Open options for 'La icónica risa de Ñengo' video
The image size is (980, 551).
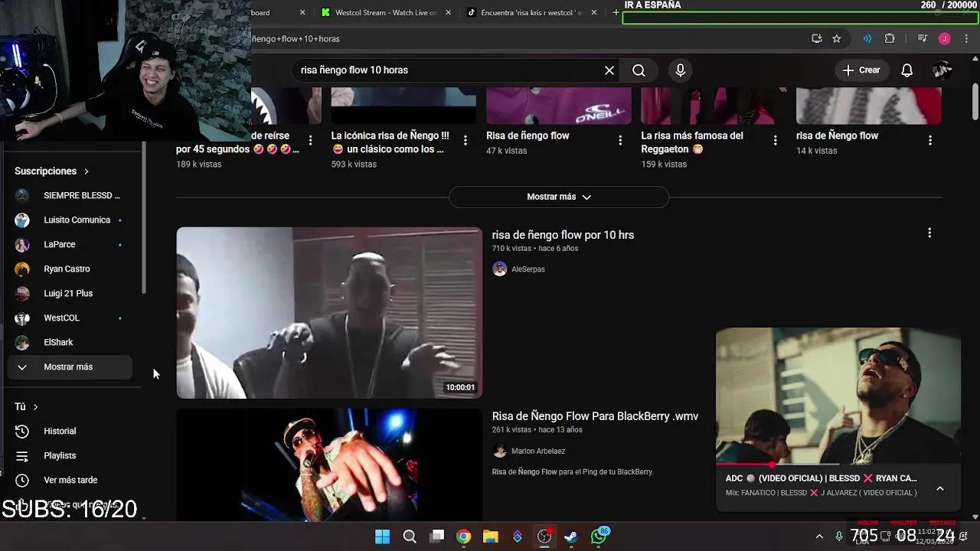pyautogui.click(x=465, y=140)
